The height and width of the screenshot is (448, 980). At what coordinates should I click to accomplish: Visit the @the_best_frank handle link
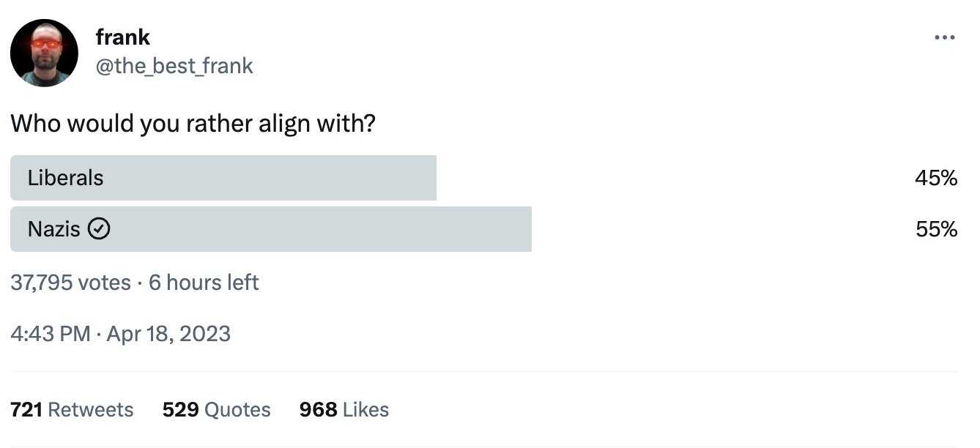pyautogui.click(x=174, y=66)
